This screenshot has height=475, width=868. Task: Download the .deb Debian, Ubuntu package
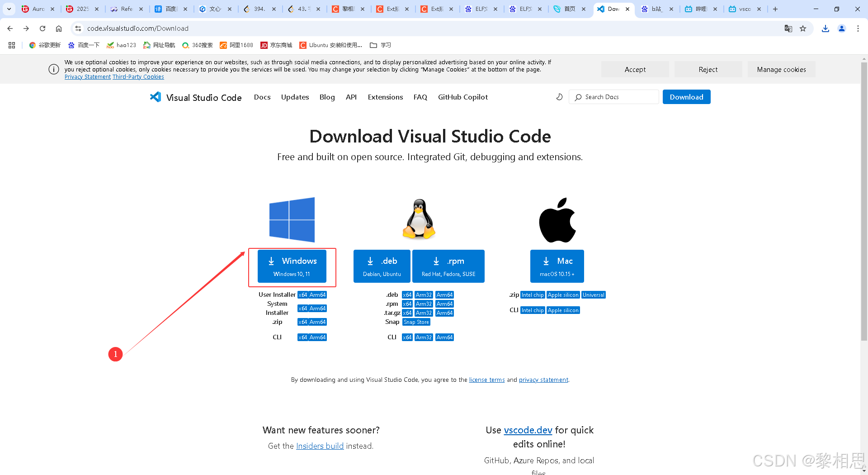pos(382,266)
